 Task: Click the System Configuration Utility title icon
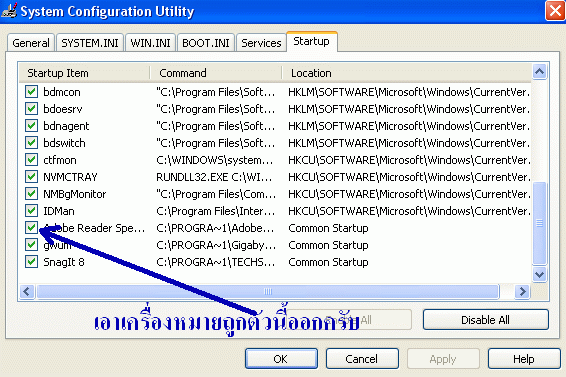point(9,10)
